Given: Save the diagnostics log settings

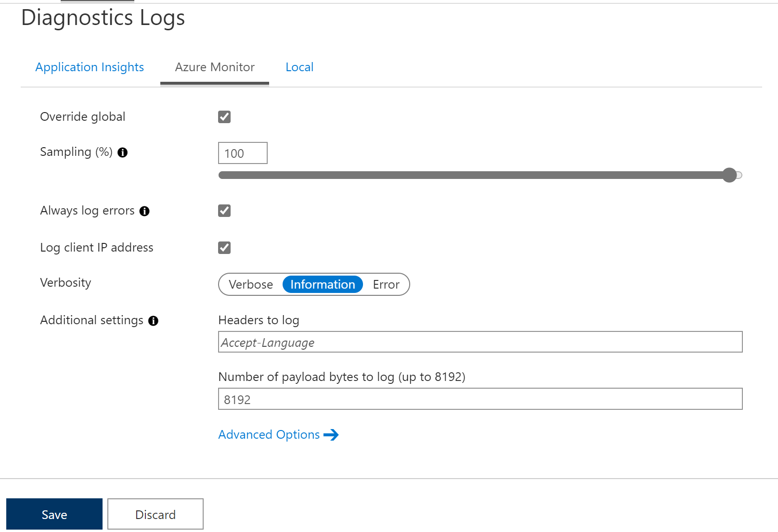Looking at the screenshot, I should coord(54,514).
